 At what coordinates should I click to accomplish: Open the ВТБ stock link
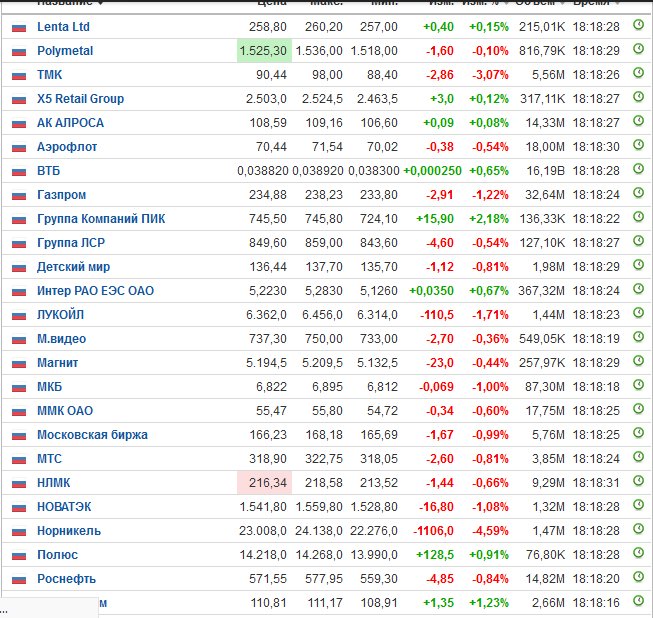[x=49, y=171]
